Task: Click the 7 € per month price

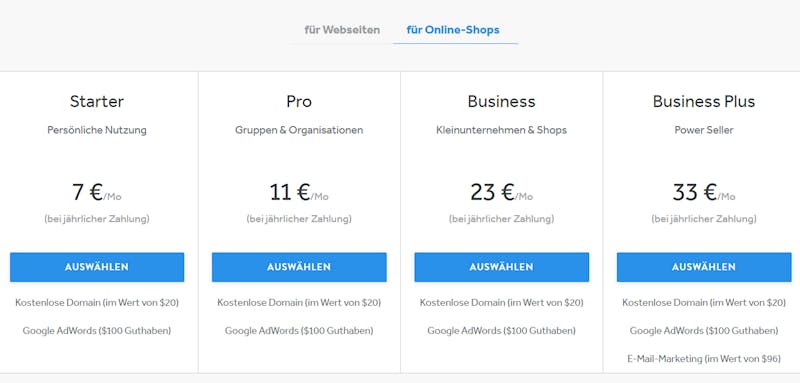Action: [x=97, y=192]
